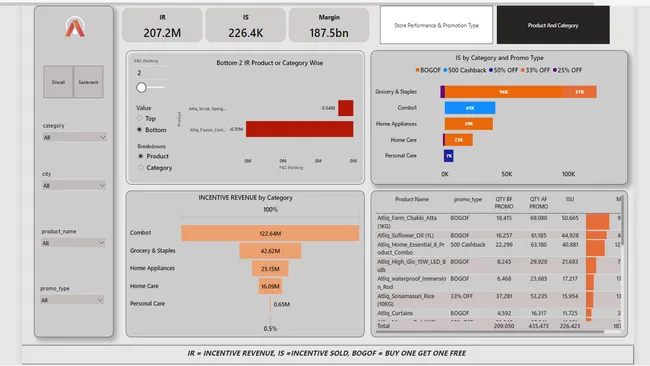Image resolution: width=650 pixels, height=366 pixels.
Task: Sort table by ISU column header
Action: pos(570,199)
